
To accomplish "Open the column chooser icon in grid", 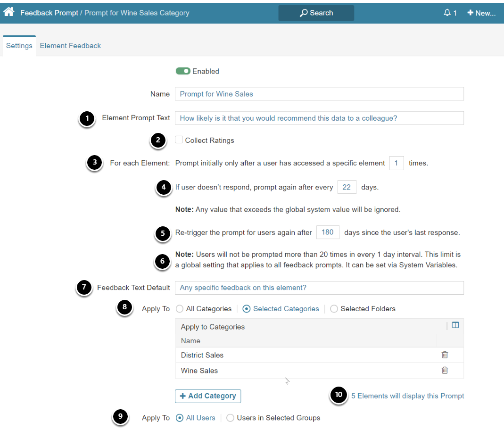I will (455, 325).
